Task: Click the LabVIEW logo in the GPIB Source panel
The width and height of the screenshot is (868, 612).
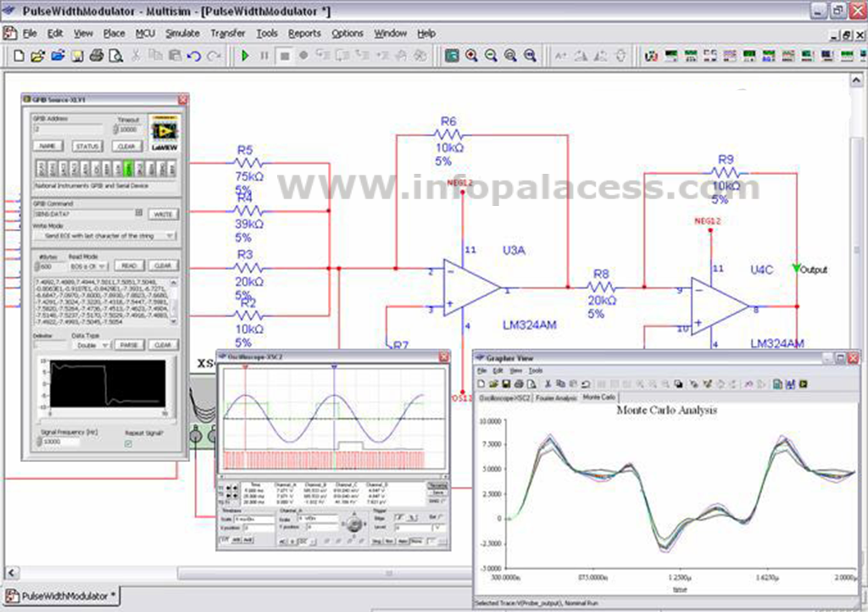Action: click(166, 131)
